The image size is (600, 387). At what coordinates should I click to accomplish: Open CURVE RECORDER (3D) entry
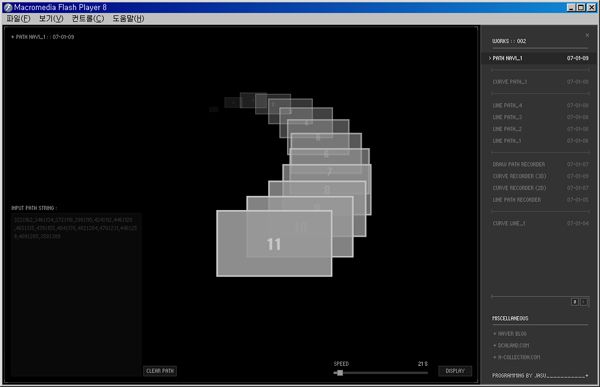pyautogui.click(x=540, y=176)
